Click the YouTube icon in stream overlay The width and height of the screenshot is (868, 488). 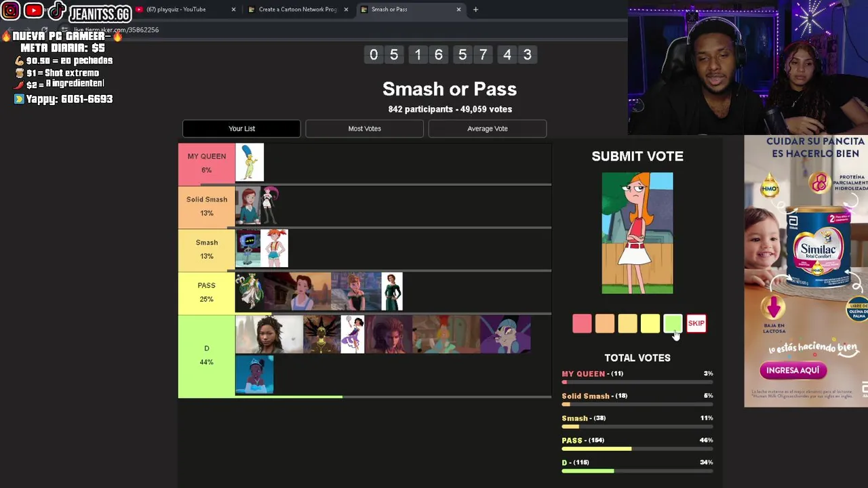coord(33,11)
